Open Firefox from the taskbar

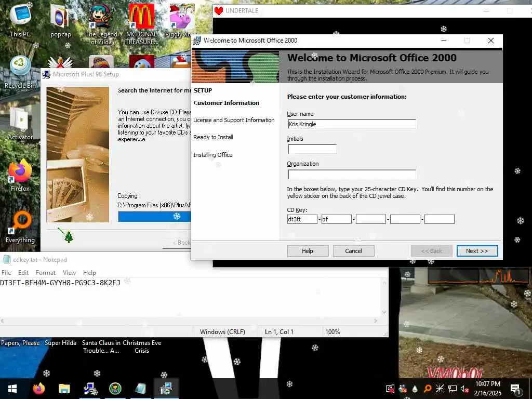click(x=38, y=389)
